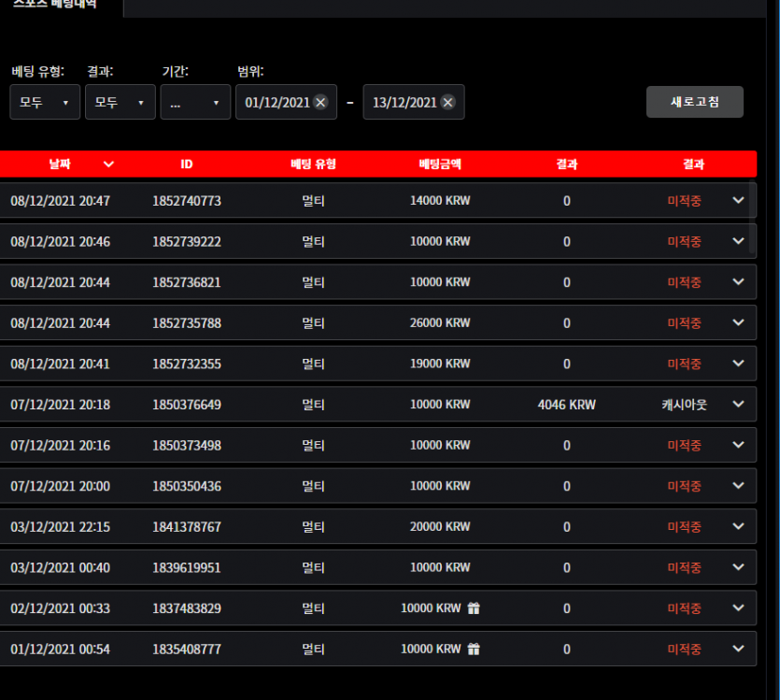780x700 pixels.
Task: Click ID 1852740773
Action: pyautogui.click(x=187, y=201)
